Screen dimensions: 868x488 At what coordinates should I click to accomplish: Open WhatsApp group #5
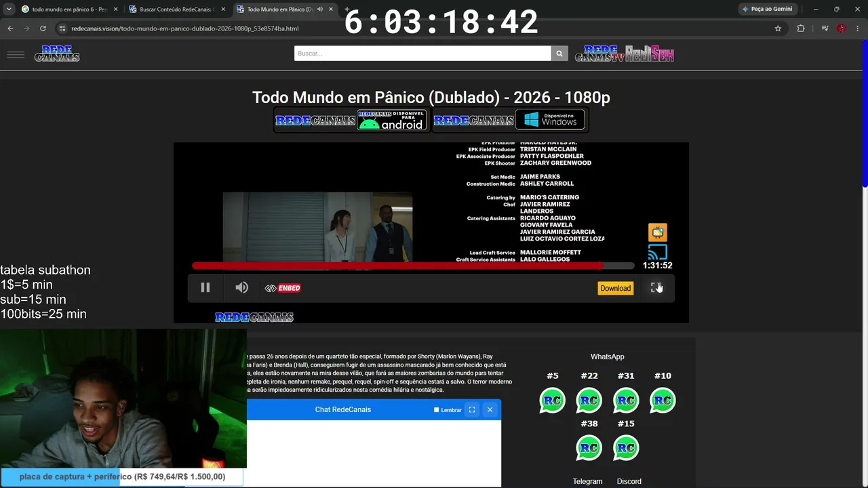pos(552,400)
